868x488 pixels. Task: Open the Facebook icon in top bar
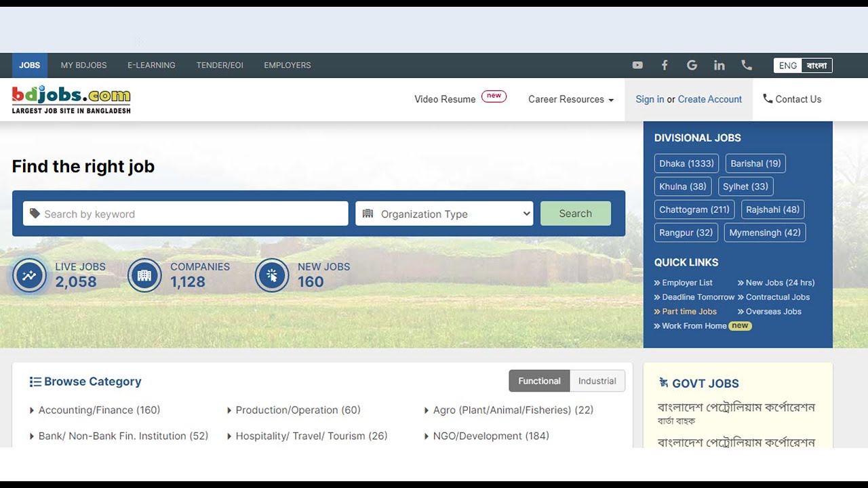click(x=665, y=65)
